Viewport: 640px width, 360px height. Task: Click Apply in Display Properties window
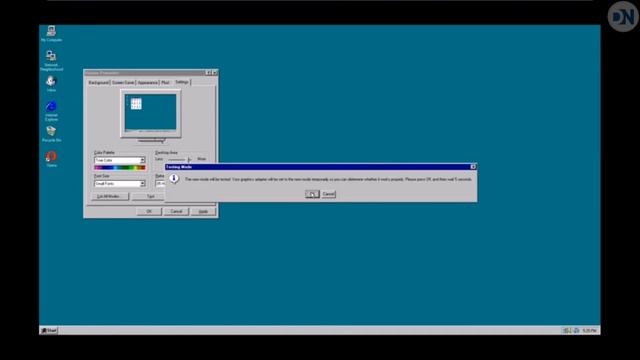coord(203,211)
